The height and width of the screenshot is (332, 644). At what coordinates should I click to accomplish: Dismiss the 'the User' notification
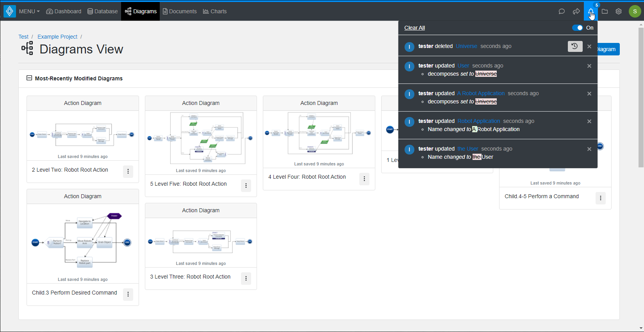pos(589,149)
